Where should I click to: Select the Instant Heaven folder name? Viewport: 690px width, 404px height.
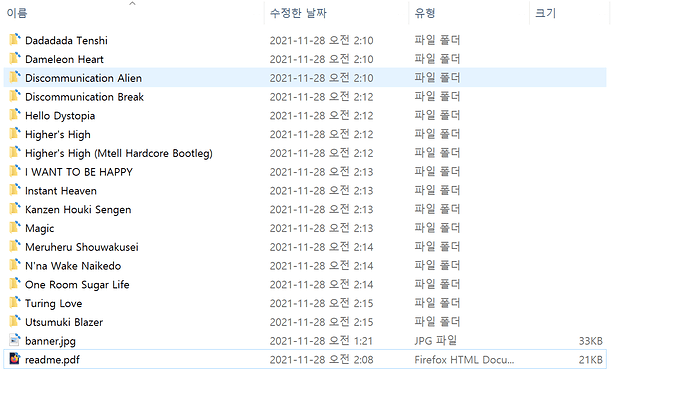pyautogui.click(x=61, y=191)
